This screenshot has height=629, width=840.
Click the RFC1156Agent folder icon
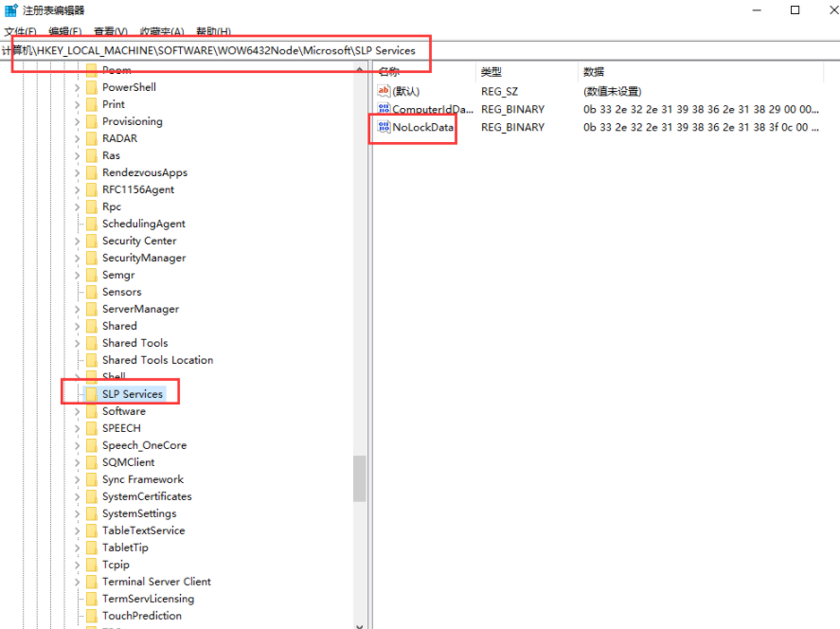(92, 189)
